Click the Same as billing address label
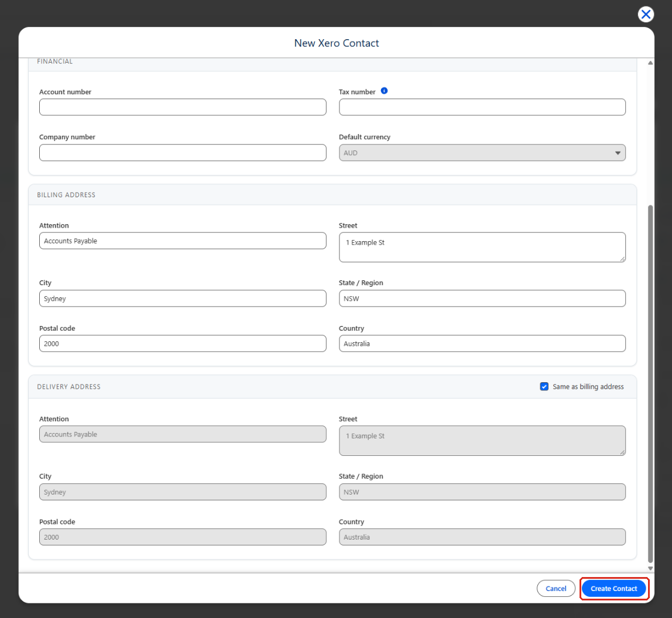Viewport: 672px width, 618px height. click(x=588, y=387)
